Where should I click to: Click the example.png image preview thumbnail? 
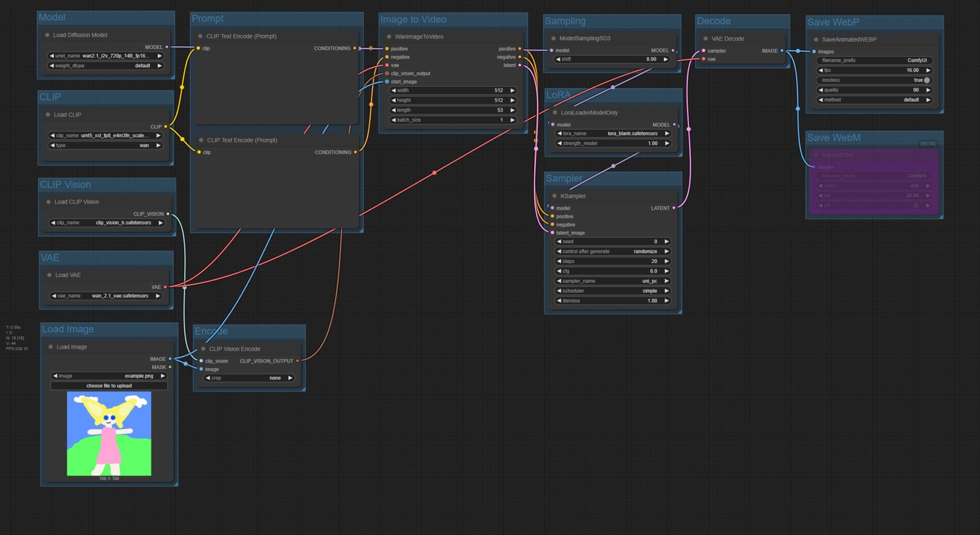[109, 433]
